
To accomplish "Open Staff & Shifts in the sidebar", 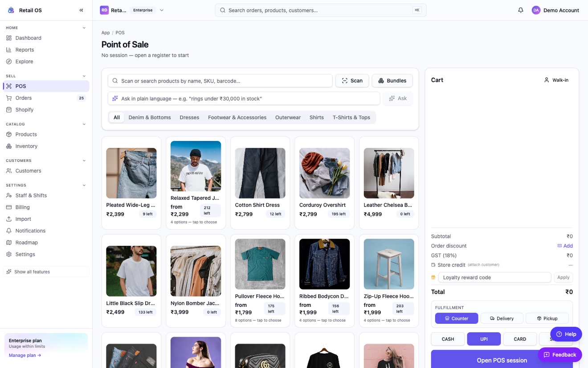I will pos(46,195).
